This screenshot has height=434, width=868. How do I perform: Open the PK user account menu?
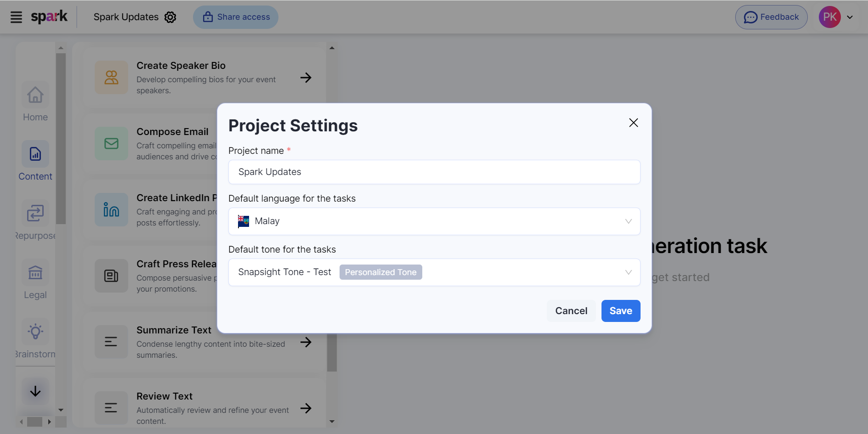836,17
